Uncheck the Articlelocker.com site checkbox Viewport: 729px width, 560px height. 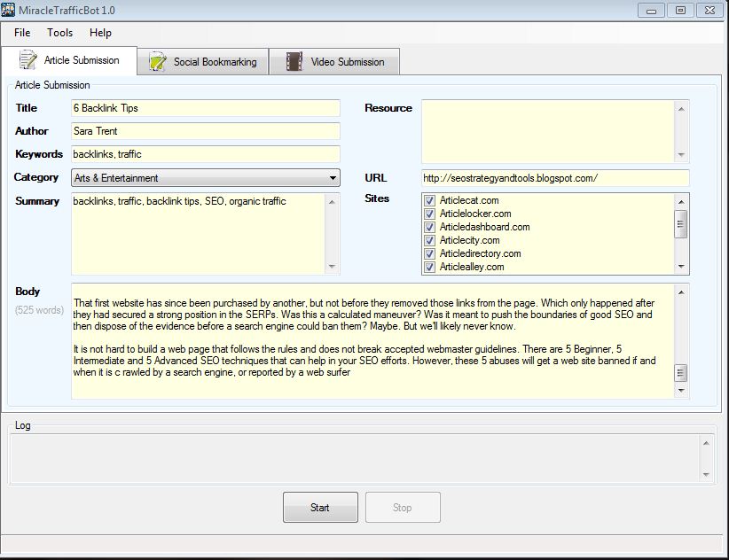[429, 214]
